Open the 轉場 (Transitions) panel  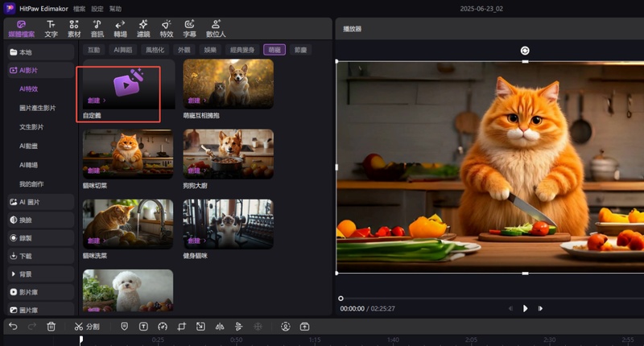(120, 29)
